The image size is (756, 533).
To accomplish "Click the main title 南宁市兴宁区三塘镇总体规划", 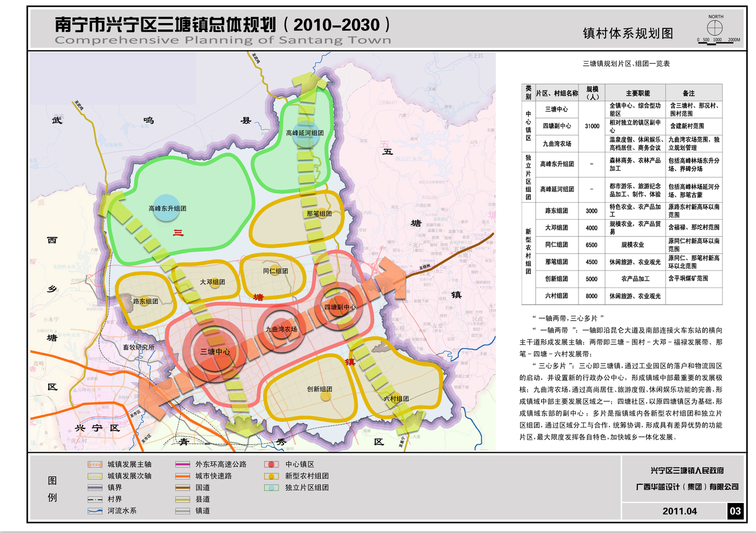I will (165, 25).
